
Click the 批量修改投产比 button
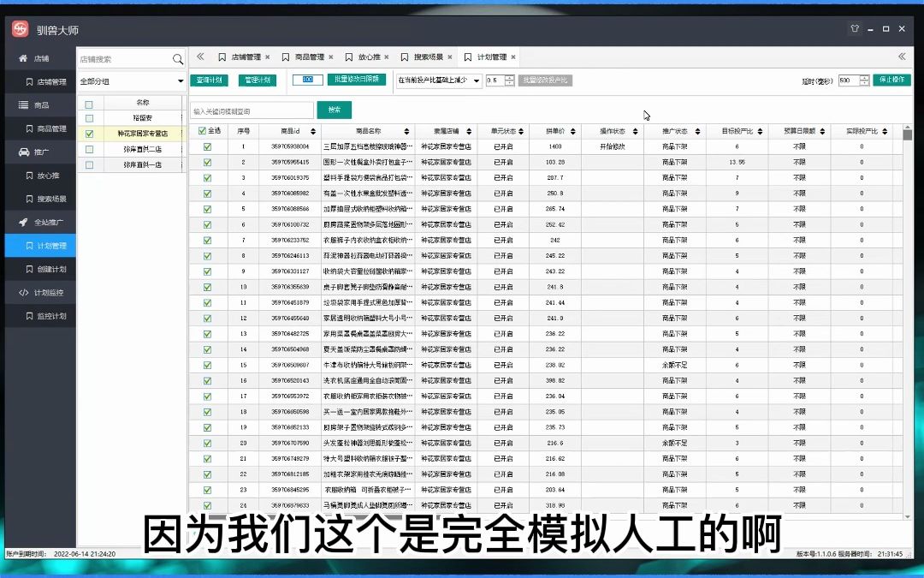tap(545, 80)
